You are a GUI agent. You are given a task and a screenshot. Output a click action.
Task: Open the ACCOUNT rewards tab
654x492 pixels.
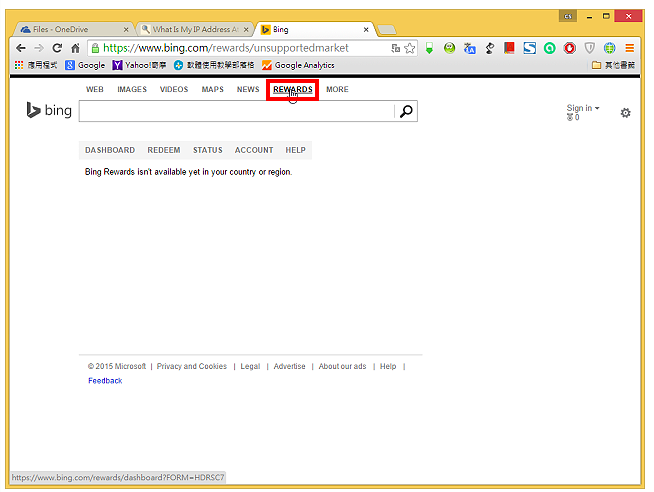[254, 150]
